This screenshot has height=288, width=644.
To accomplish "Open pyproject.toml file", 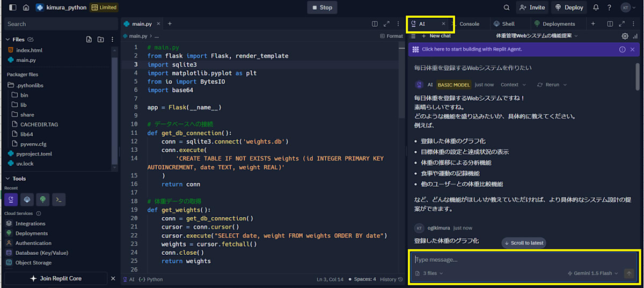I will [34, 153].
